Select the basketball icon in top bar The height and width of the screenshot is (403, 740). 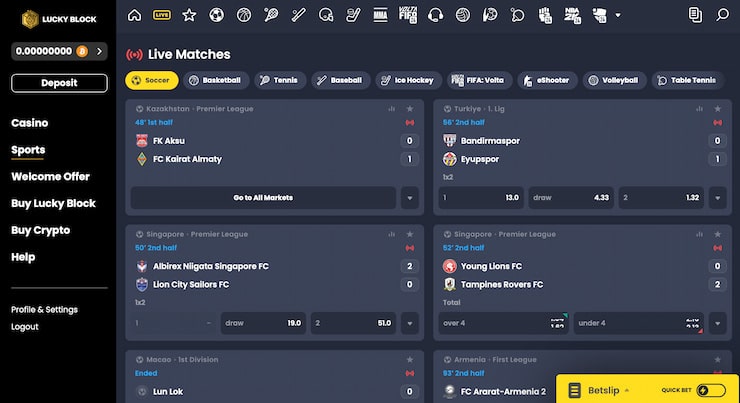[244, 15]
